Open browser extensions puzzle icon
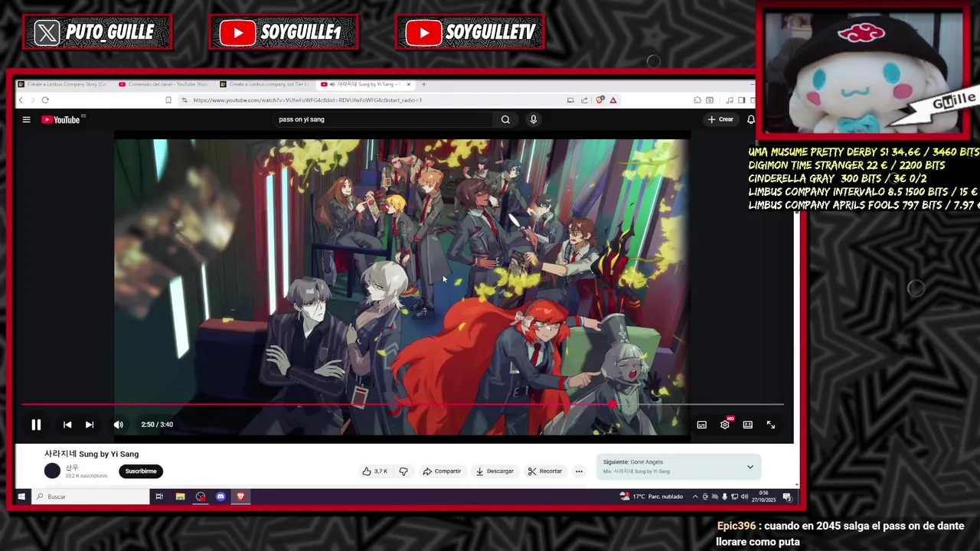 pos(697,100)
